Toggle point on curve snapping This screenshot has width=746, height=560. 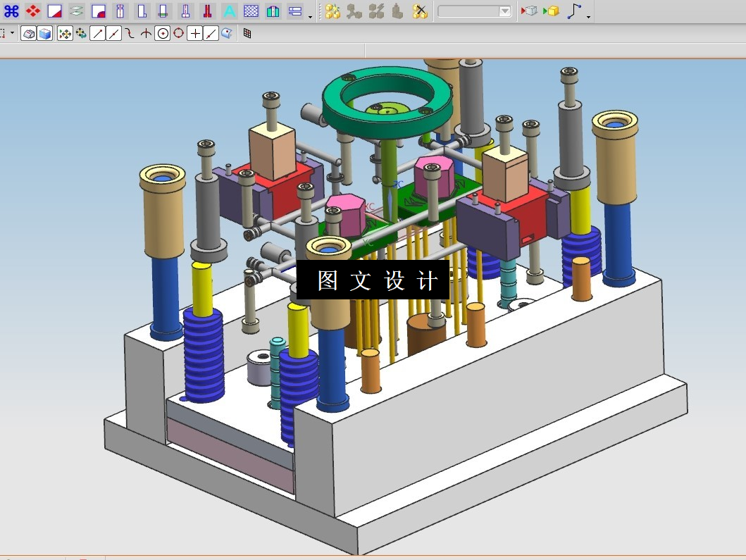click(x=211, y=33)
